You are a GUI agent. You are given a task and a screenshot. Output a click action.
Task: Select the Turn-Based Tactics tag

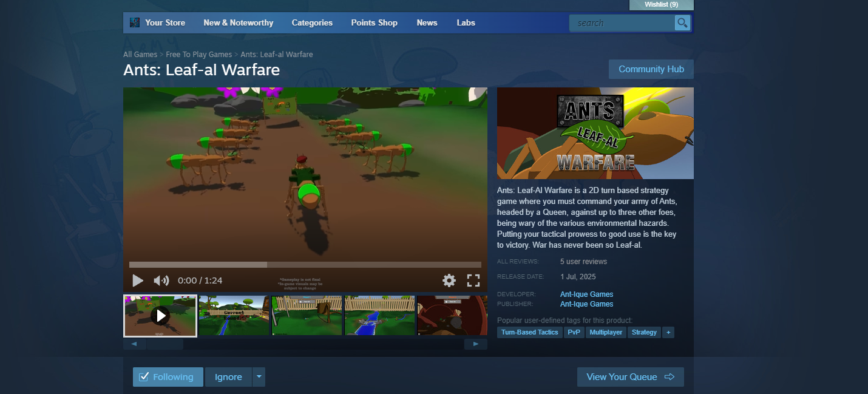530,332
